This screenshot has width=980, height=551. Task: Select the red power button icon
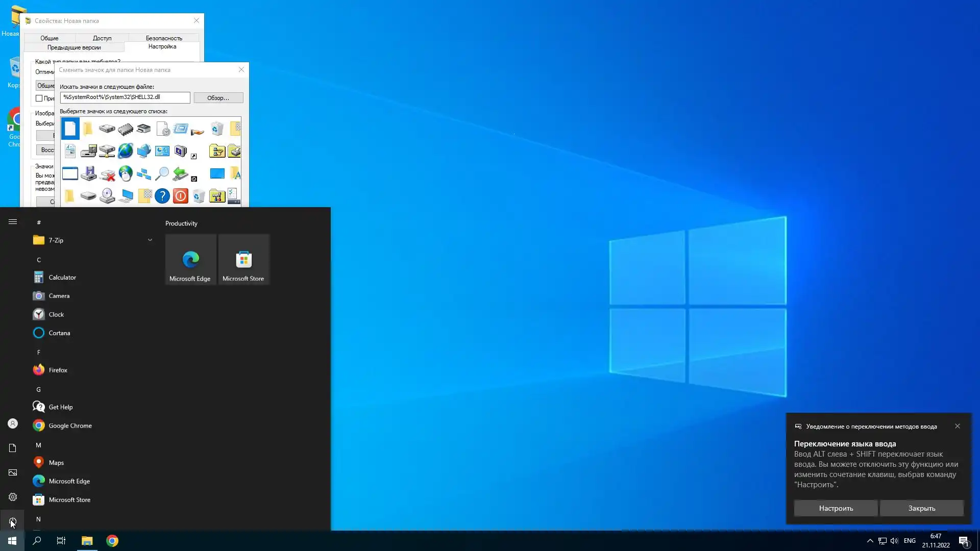click(180, 196)
